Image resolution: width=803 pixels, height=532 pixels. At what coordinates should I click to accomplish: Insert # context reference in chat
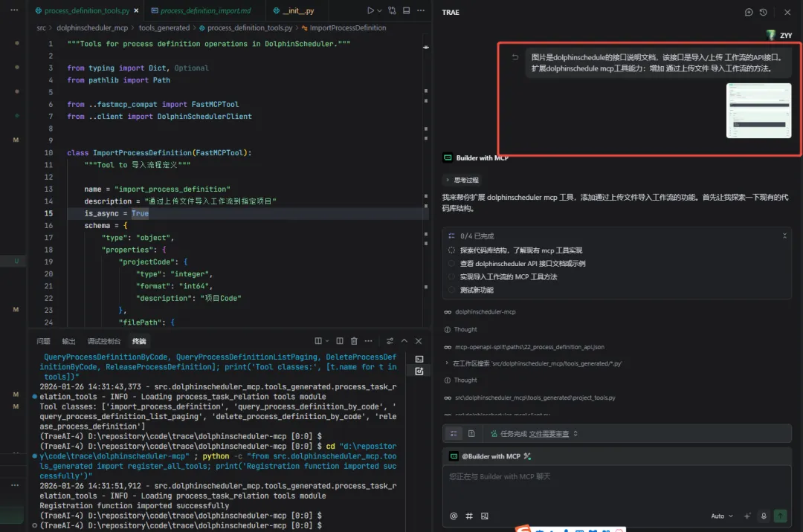(x=469, y=516)
